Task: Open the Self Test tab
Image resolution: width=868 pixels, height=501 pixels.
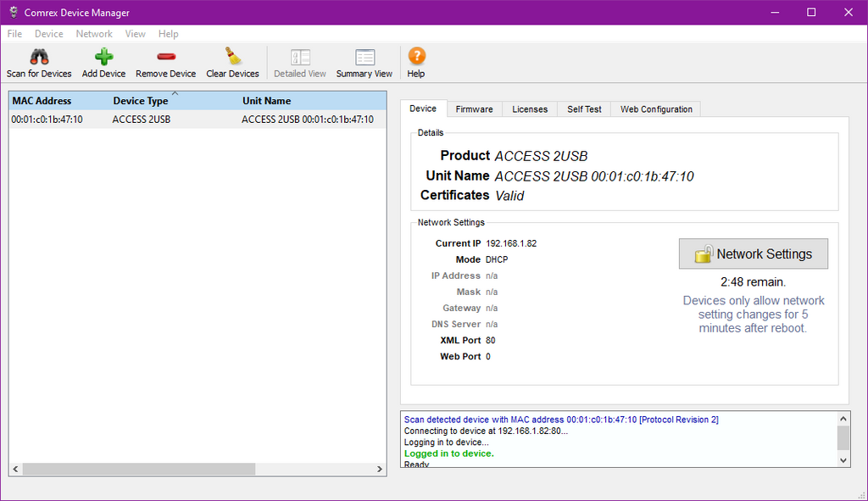Action: [584, 109]
